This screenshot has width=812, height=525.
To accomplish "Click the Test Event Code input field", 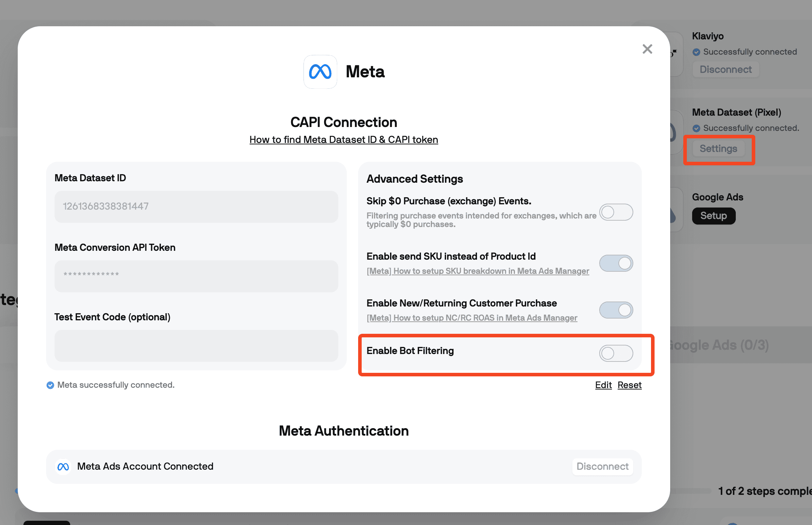I will coord(196,346).
